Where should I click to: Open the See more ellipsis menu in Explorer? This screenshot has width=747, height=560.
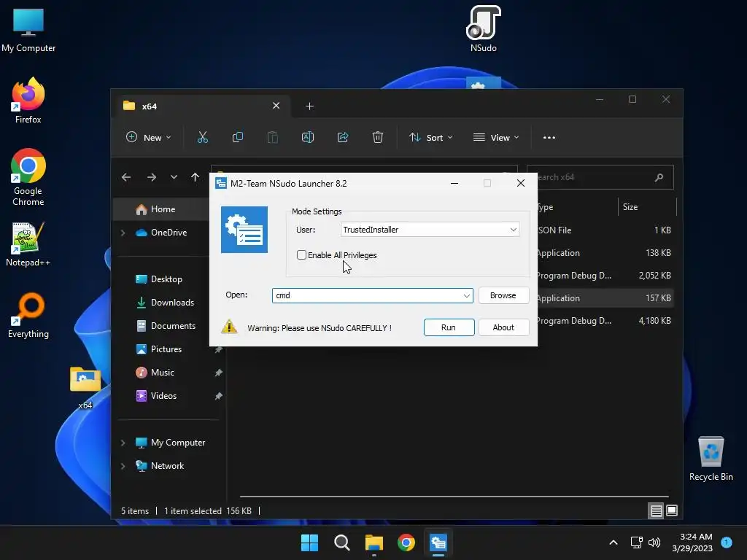point(549,138)
